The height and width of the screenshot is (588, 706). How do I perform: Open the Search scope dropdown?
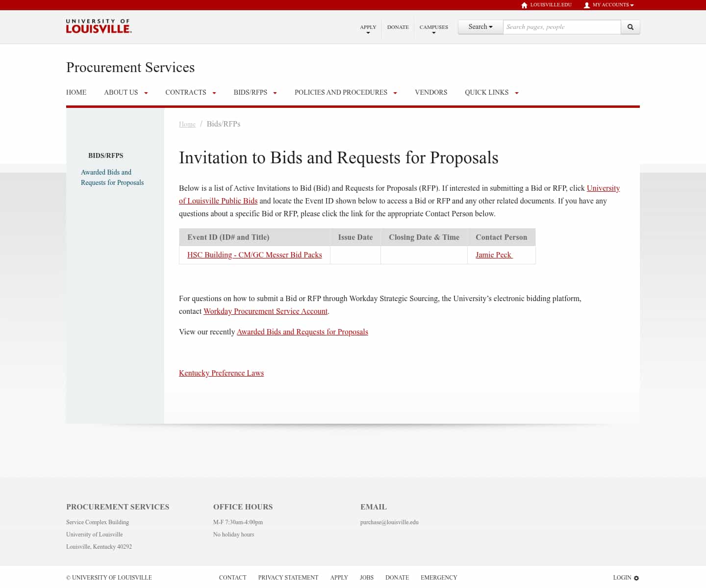[480, 27]
